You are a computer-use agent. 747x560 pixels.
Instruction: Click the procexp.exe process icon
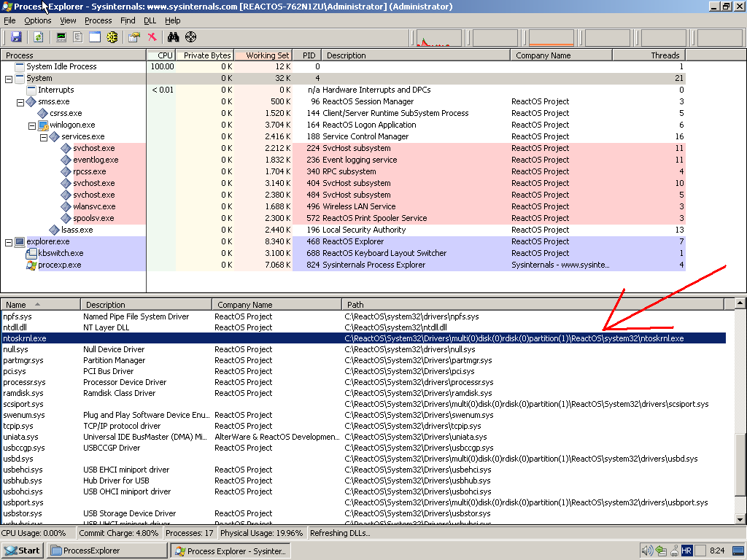point(31,265)
